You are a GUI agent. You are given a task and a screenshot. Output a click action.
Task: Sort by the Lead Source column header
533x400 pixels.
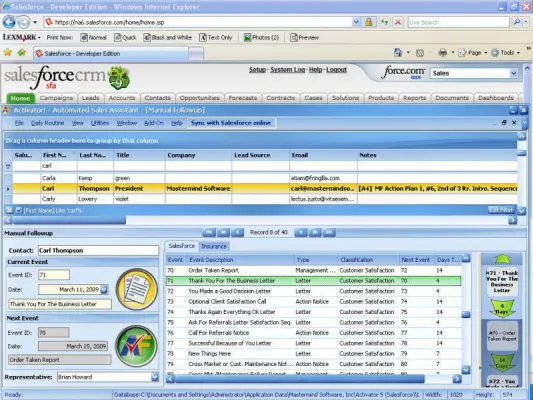(252, 155)
